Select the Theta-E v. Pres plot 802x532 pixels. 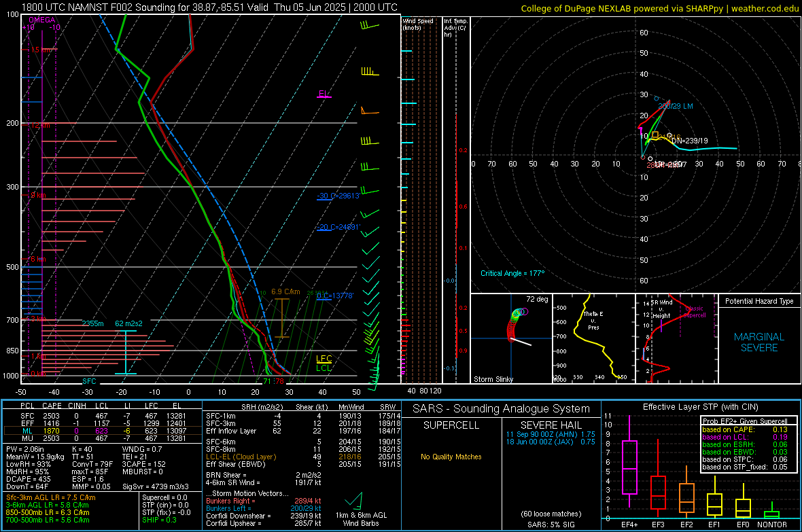pos(593,338)
